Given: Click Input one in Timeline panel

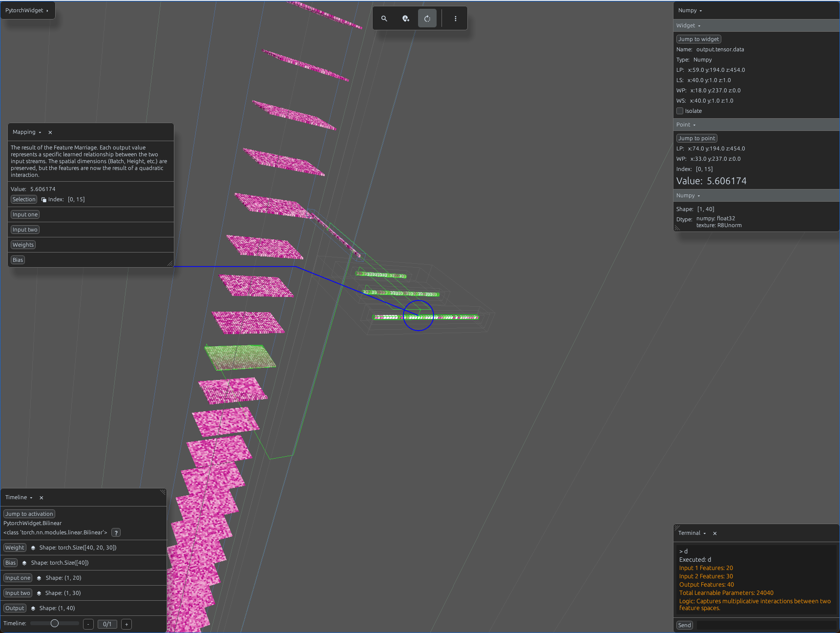Looking at the screenshot, I should coord(18,578).
